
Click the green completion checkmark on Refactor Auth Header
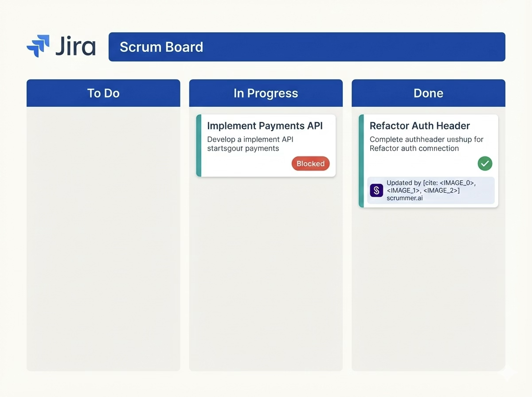485,163
